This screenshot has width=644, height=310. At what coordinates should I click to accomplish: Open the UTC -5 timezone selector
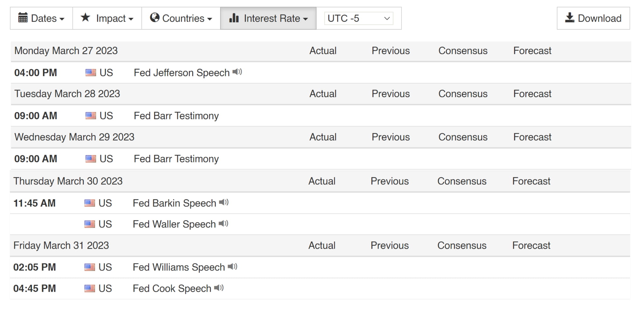(358, 18)
